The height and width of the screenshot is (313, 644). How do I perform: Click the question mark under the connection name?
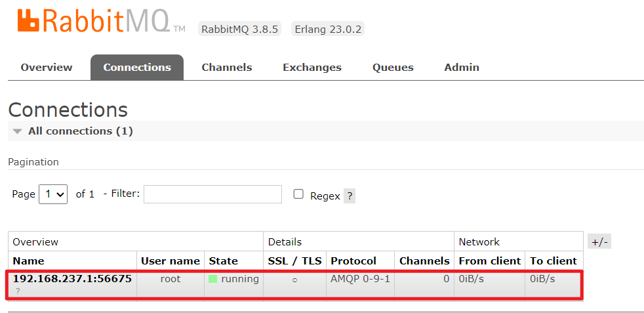coord(18,291)
